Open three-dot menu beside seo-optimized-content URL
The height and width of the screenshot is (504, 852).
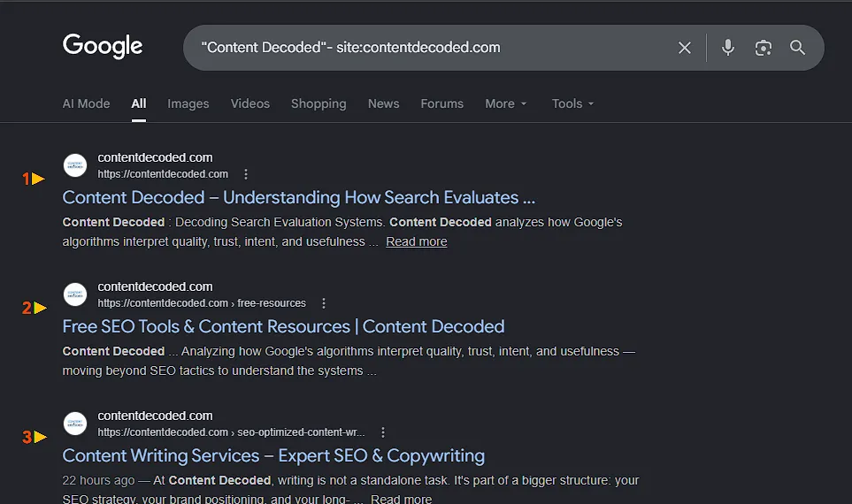[x=383, y=432]
